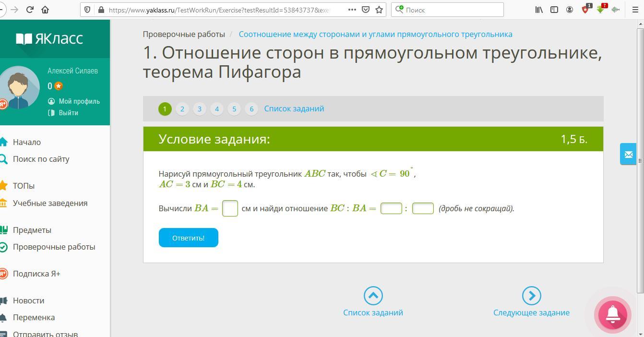Click Список заданий link below the task
644x337 pixels.
point(373,313)
